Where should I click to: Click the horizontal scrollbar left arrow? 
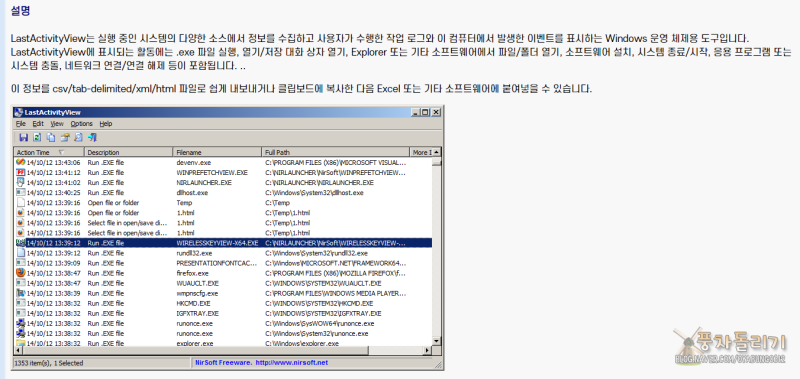(x=18, y=350)
